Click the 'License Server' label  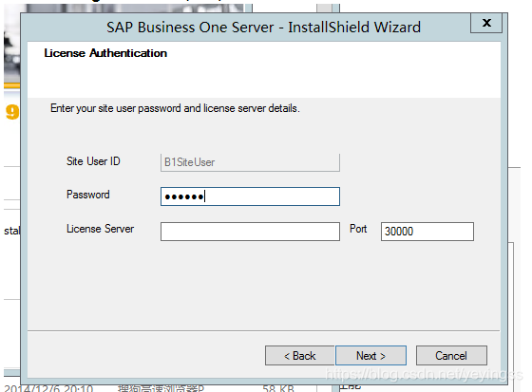tap(101, 229)
